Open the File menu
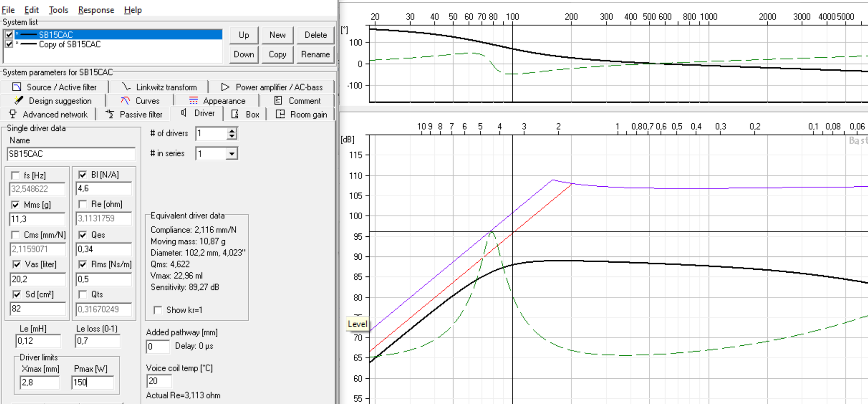This screenshot has width=868, height=404. [x=8, y=10]
